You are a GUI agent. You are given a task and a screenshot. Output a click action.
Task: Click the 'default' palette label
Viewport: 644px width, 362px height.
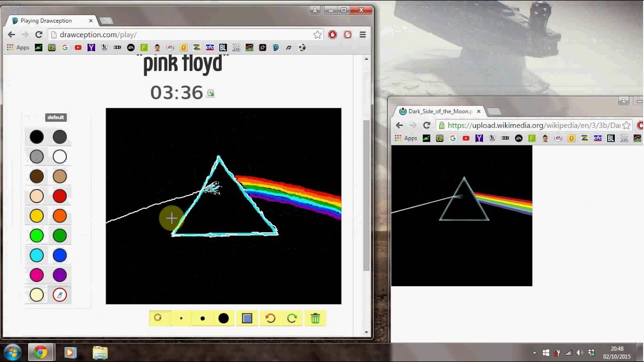coord(56,117)
